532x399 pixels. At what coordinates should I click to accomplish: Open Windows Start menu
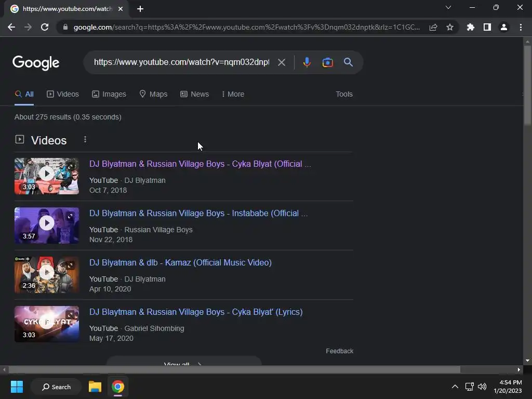(17, 387)
